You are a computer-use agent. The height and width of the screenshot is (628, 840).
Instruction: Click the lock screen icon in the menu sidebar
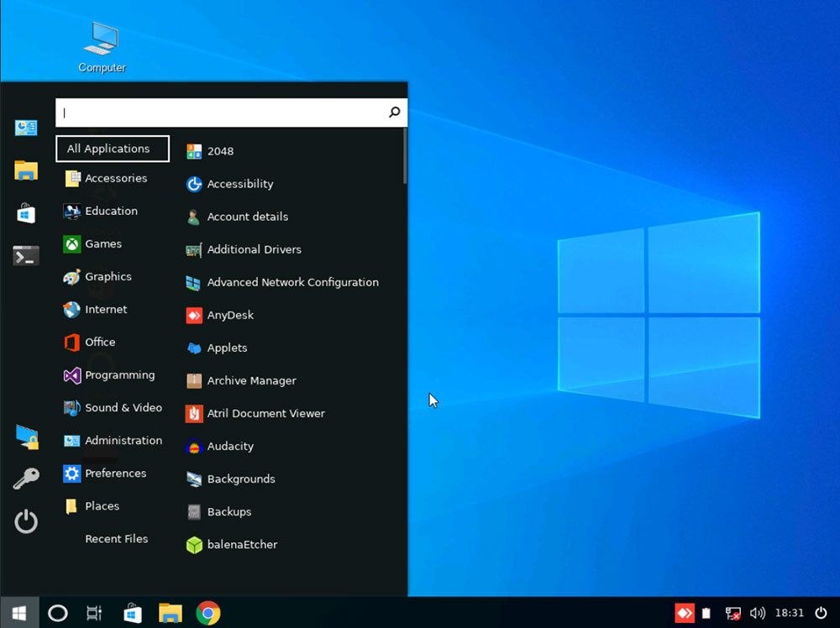coord(26,437)
